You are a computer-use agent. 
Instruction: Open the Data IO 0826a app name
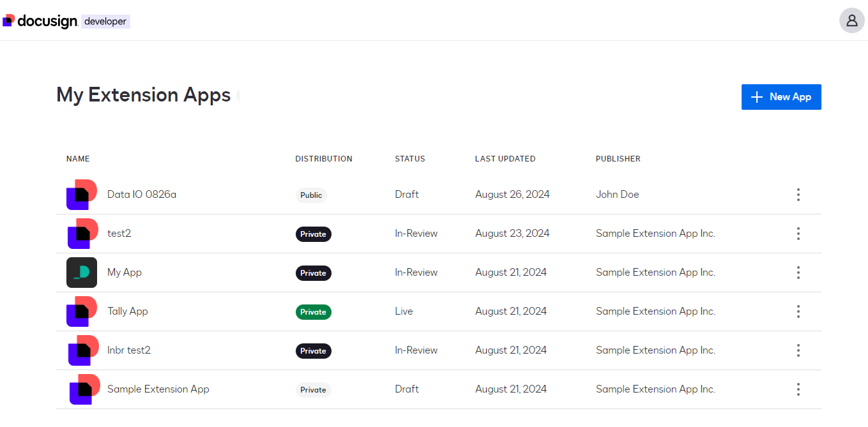[142, 195]
